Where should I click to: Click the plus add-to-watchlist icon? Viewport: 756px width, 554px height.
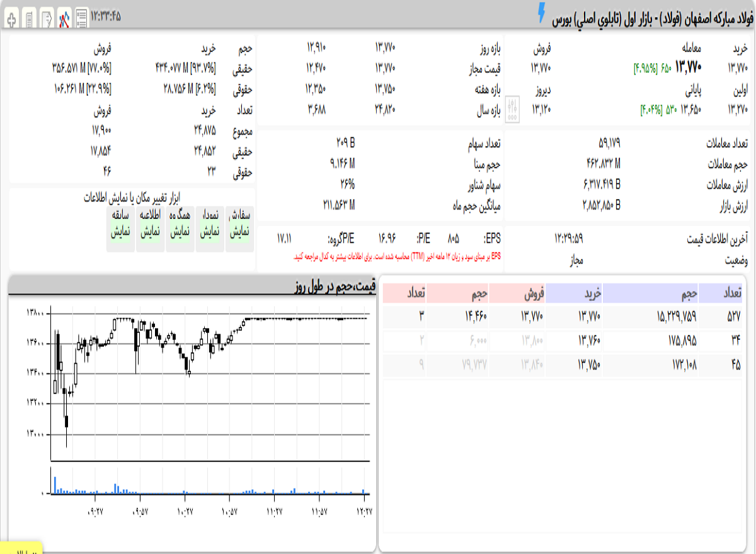(x=11, y=19)
